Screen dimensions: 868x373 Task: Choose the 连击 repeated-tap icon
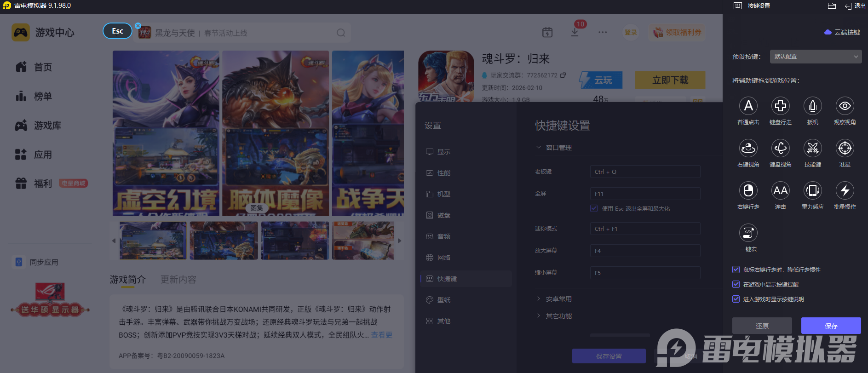pyautogui.click(x=781, y=190)
